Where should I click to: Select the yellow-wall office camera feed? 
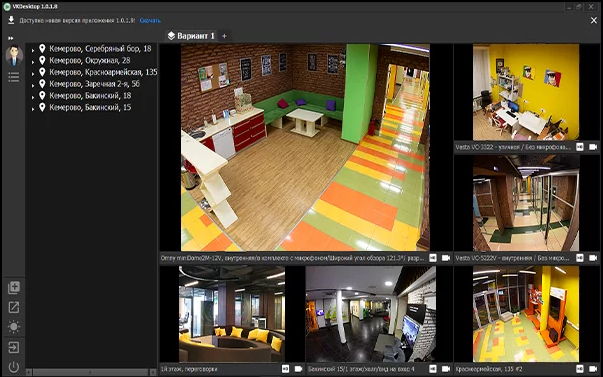(526, 92)
